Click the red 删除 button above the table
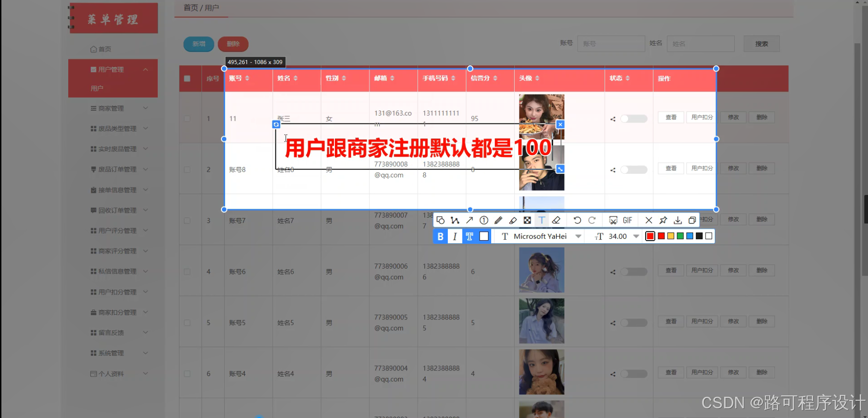Screen dimensions: 868x418 coord(233,44)
